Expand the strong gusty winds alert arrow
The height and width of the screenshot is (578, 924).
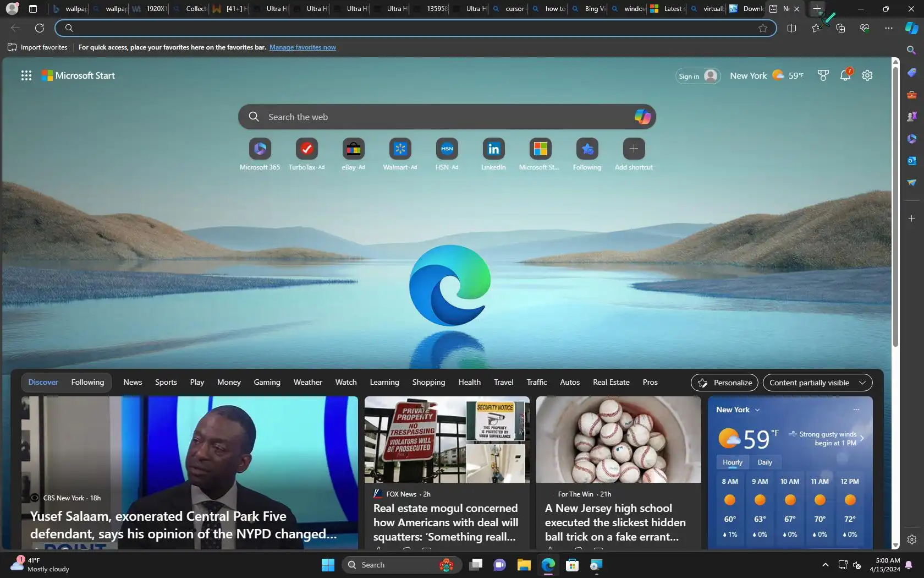click(x=862, y=438)
